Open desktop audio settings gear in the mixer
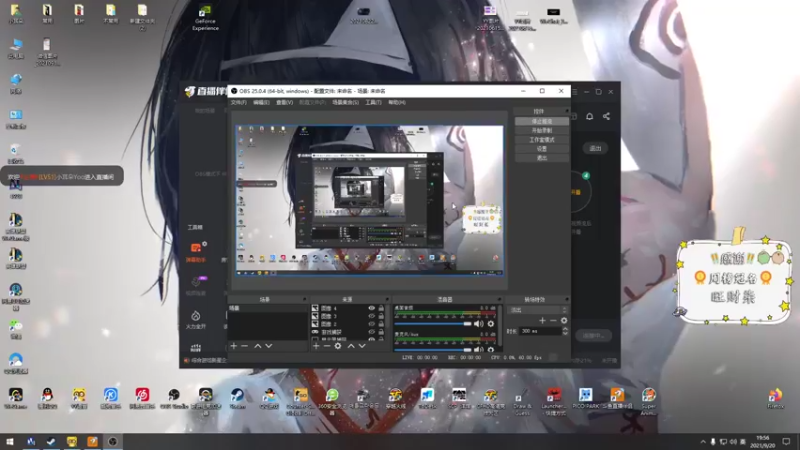 click(x=491, y=323)
